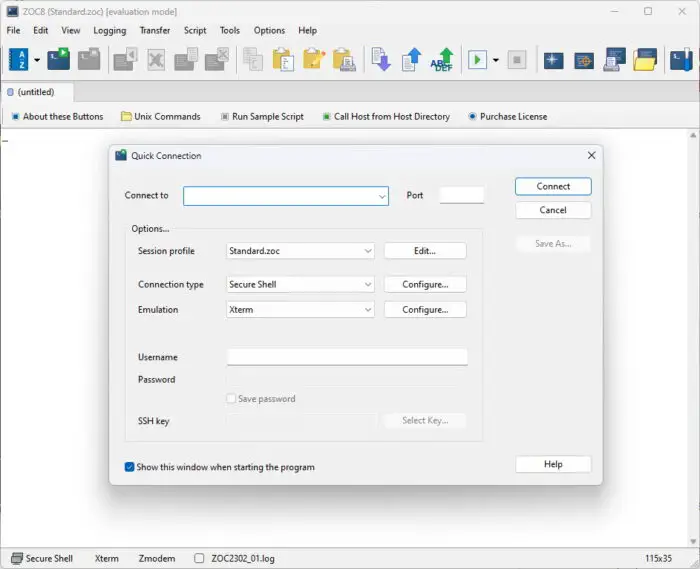Screen dimensions: 700x569
Task: Click the download file arrow icon
Action: point(381,59)
